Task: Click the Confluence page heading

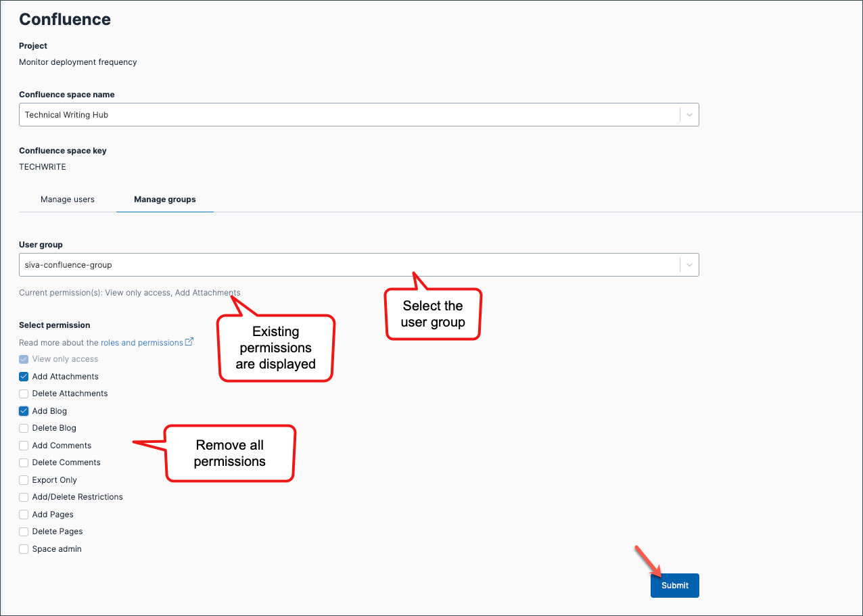Action: [65, 20]
